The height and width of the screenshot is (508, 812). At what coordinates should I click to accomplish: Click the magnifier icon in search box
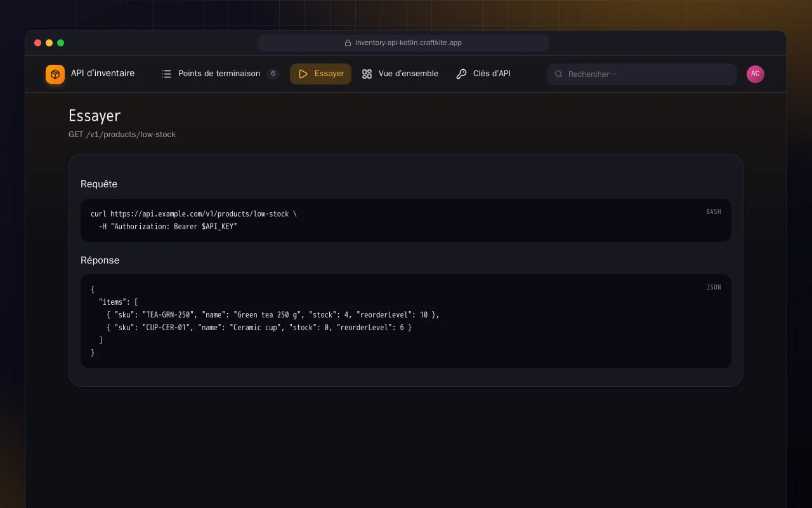click(559, 74)
